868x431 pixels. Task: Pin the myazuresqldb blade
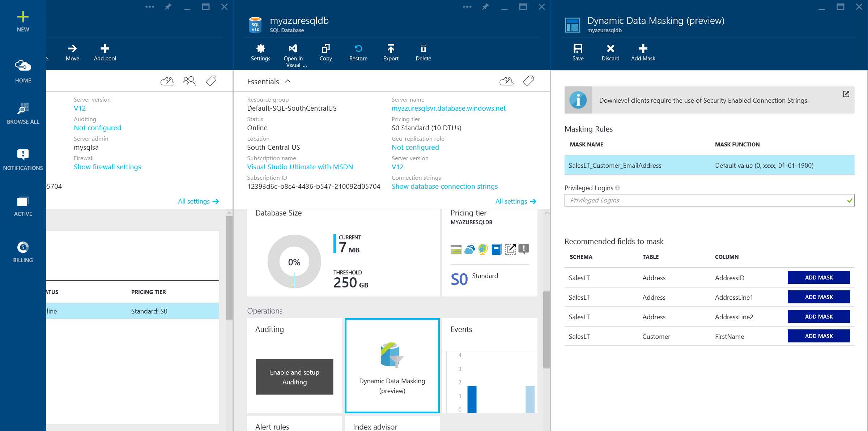[485, 7]
